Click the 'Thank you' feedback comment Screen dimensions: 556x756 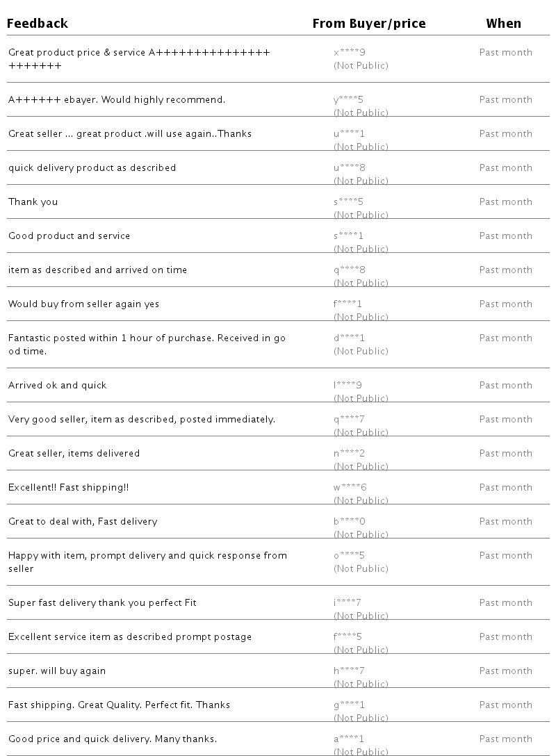[x=33, y=202]
